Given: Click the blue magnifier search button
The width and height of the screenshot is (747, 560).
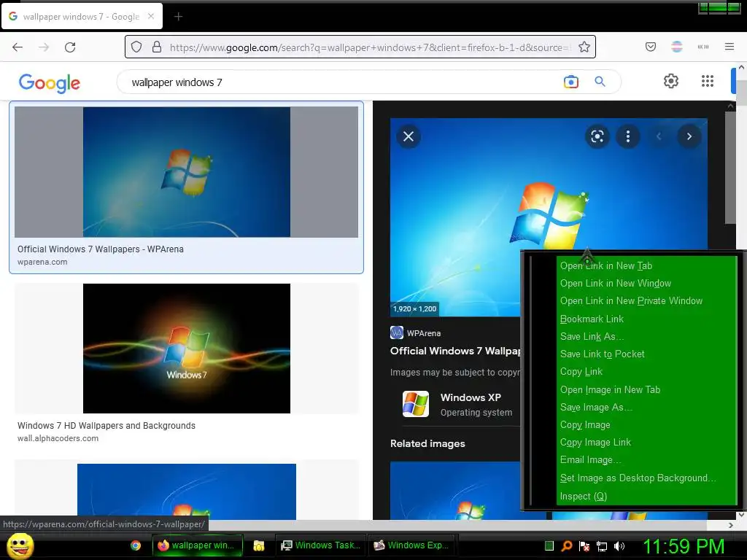Looking at the screenshot, I should click(600, 82).
